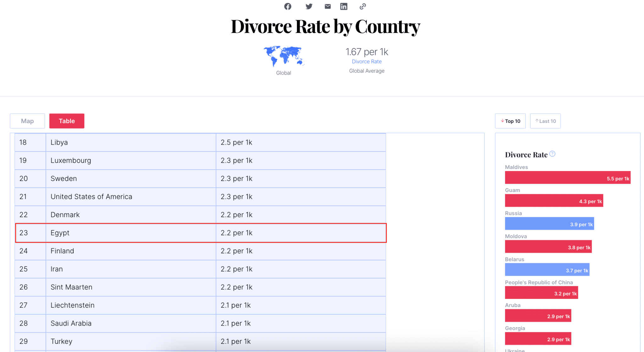This screenshot has width=644, height=352.
Task: Click the Maldives 5.5 per 1k bar
Action: click(568, 177)
